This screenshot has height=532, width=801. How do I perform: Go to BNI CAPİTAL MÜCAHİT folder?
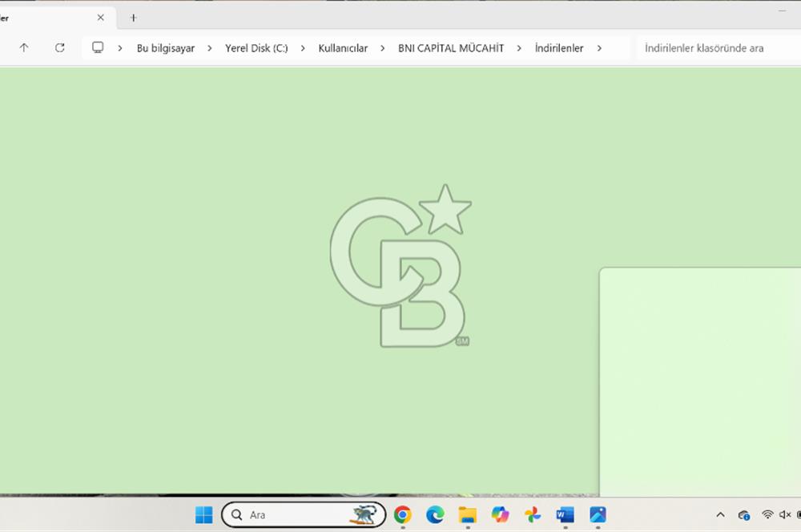tap(451, 48)
